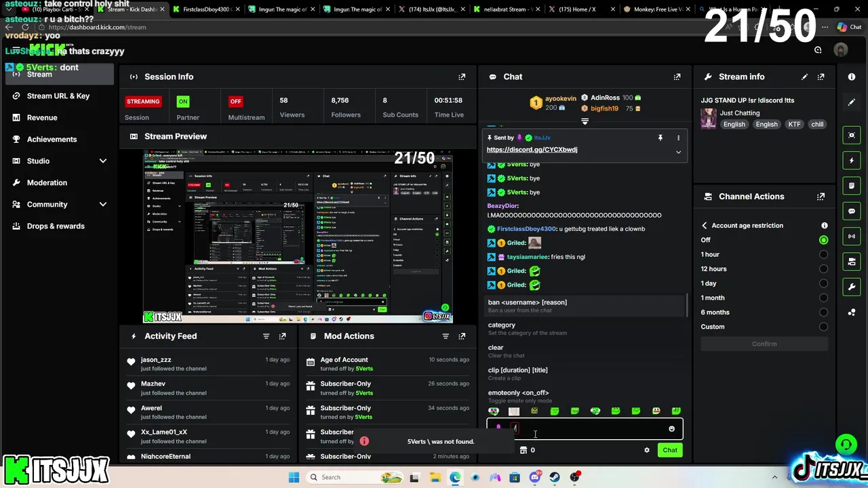This screenshot has height=488, width=868.
Task: Choose the category command suggestion
Action: (585, 329)
